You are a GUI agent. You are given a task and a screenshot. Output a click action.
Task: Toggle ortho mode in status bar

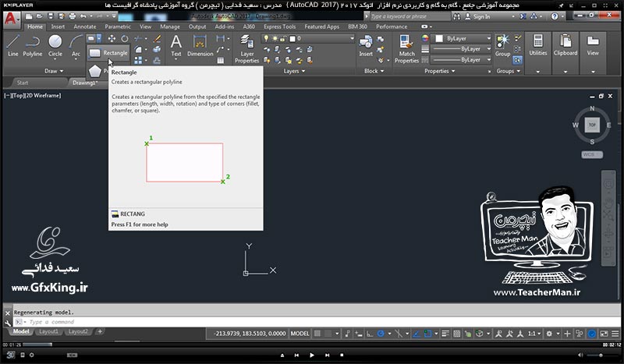(x=370, y=334)
